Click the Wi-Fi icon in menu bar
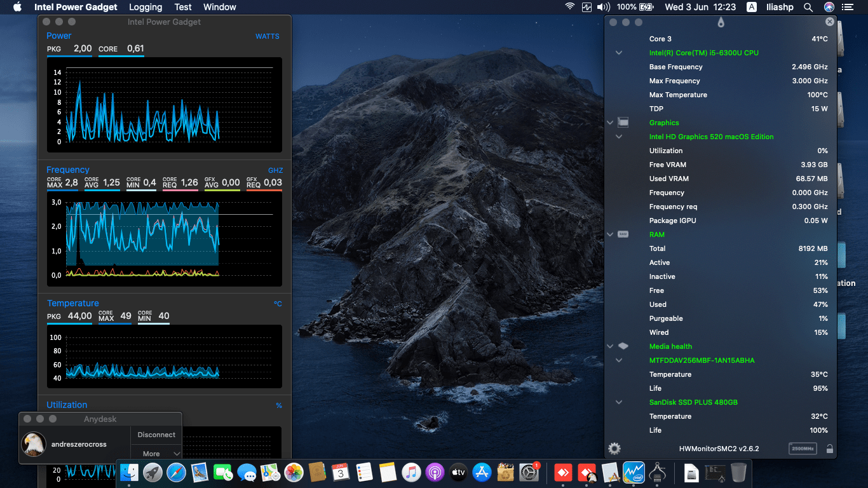This screenshot has height=488, width=868. (570, 7)
